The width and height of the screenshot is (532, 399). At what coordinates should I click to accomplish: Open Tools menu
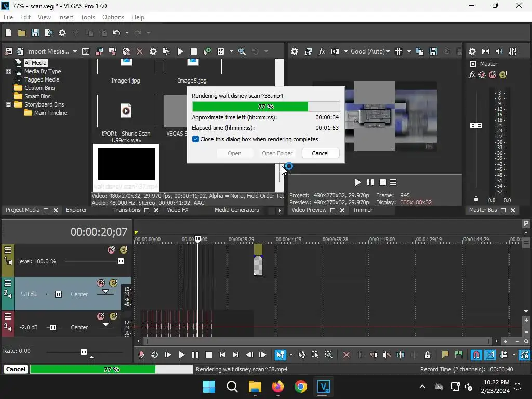click(87, 17)
